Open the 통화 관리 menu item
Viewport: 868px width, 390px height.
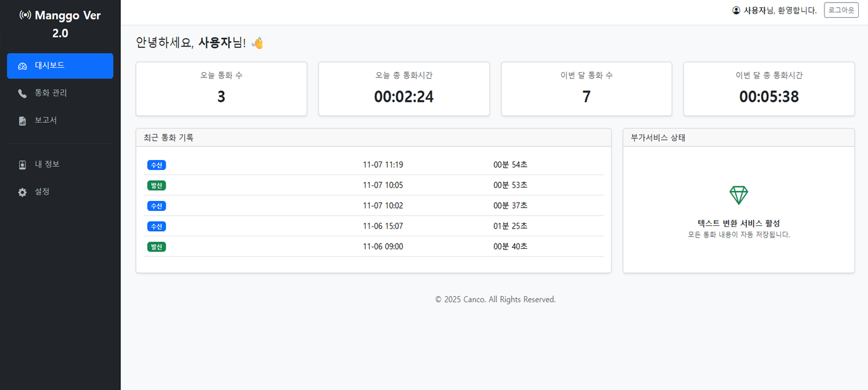point(51,93)
